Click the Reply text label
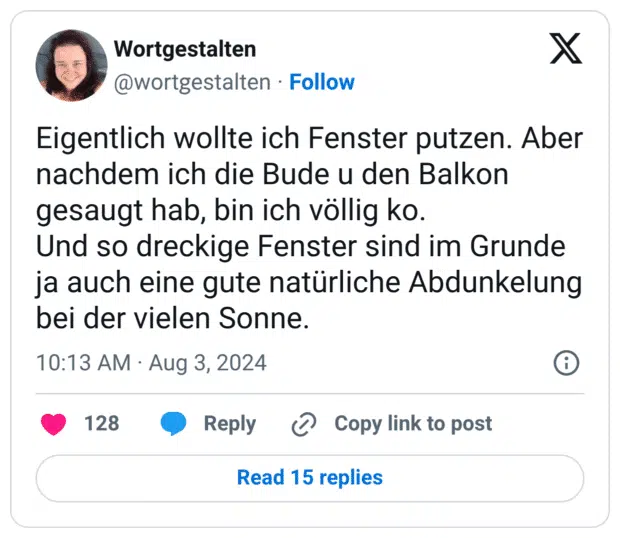The width and height of the screenshot is (620, 538). [230, 424]
